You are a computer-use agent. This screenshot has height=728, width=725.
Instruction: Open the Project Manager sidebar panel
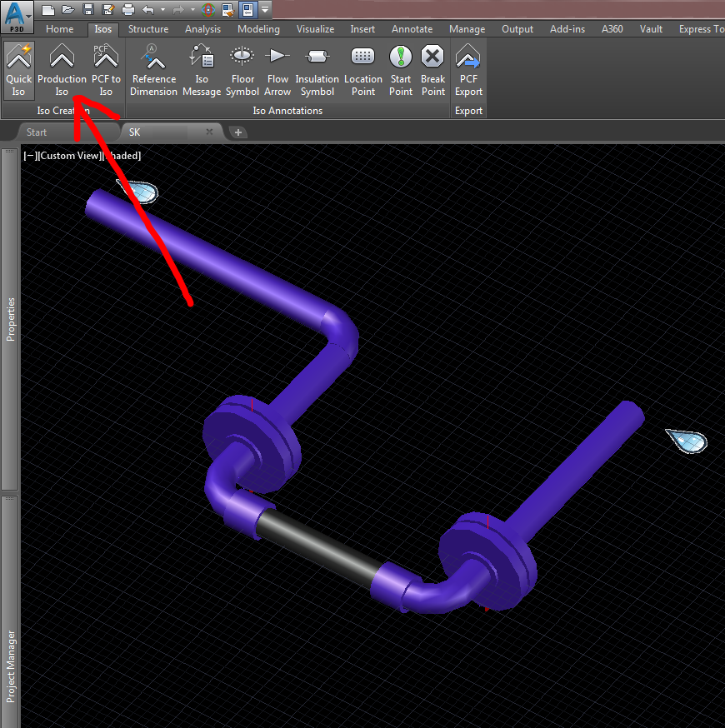click(x=10, y=675)
